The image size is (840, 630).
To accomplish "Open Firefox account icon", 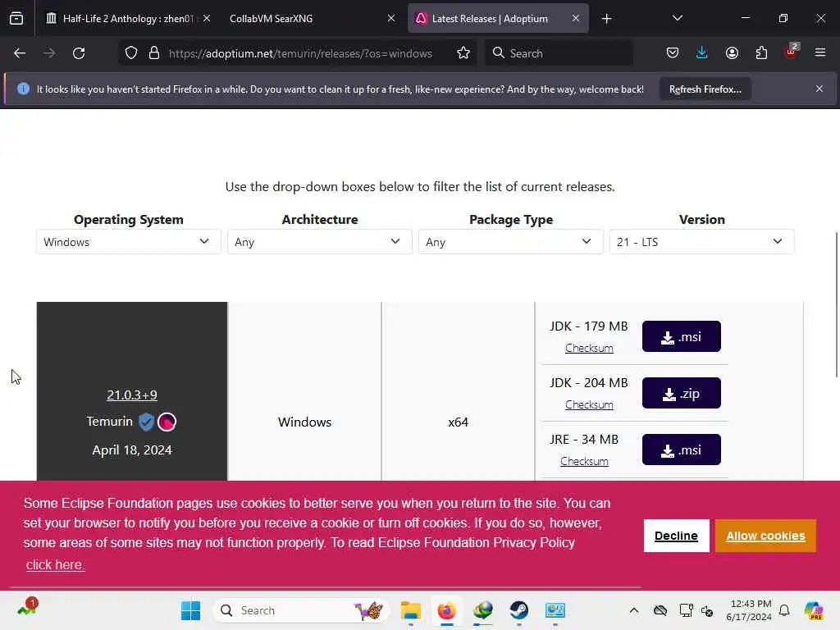I will pyautogui.click(x=732, y=53).
